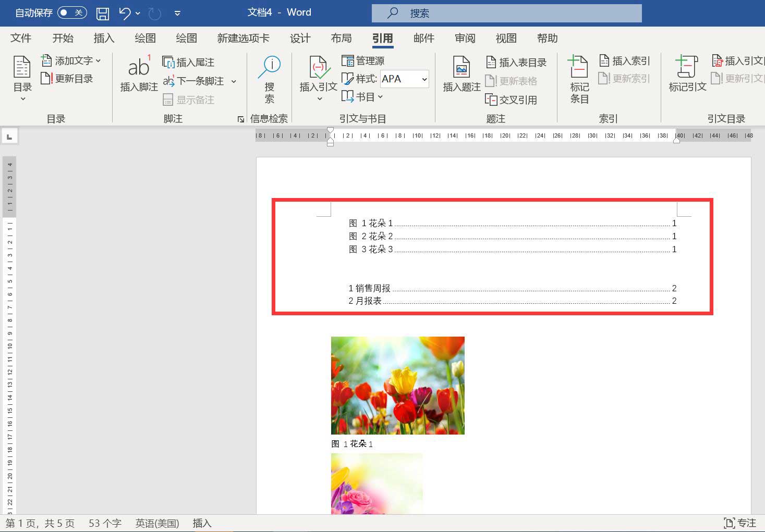The width and height of the screenshot is (765, 532).
Task: Click the search box in title bar
Action: click(506, 13)
